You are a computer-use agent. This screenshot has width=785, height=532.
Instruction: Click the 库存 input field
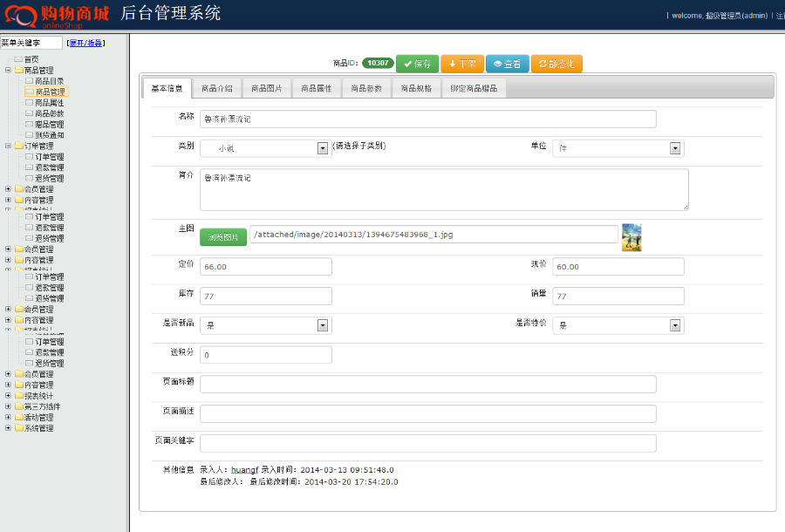[x=266, y=297]
